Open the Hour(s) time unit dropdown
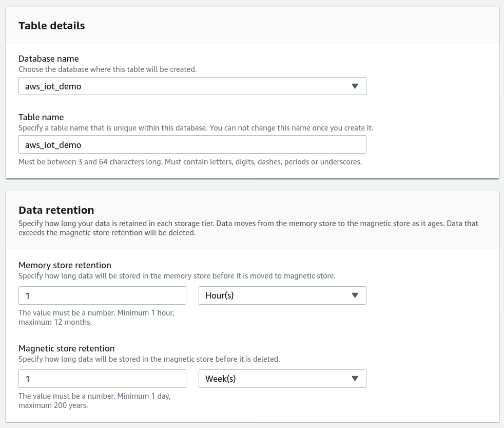The height and width of the screenshot is (428, 504). pyautogui.click(x=282, y=295)
